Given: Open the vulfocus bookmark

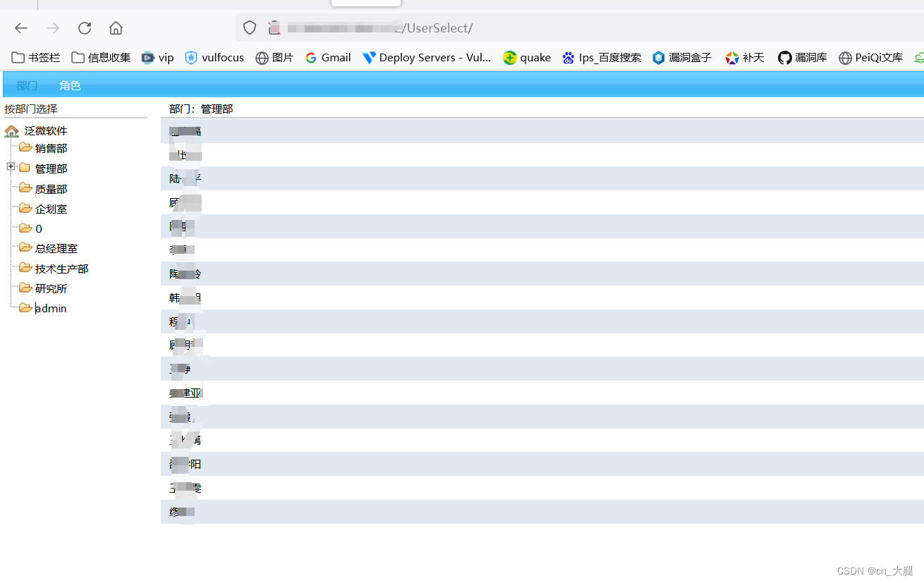Looking at the screenshot, I should point(214,58).
